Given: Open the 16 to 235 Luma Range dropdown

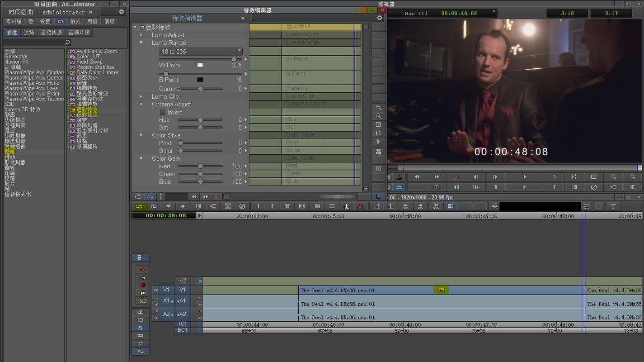Looking at the screenshot, I should (201, 52).
